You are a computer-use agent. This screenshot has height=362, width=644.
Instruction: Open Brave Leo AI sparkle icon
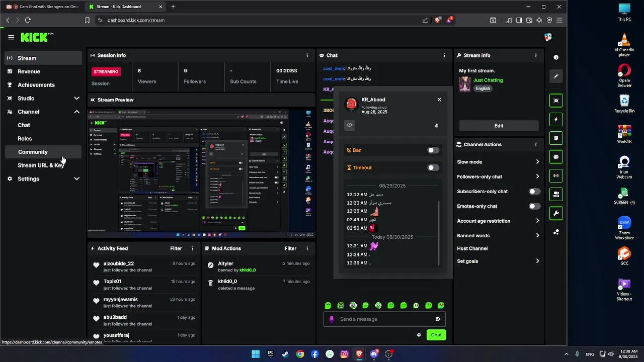pos(539,20)
